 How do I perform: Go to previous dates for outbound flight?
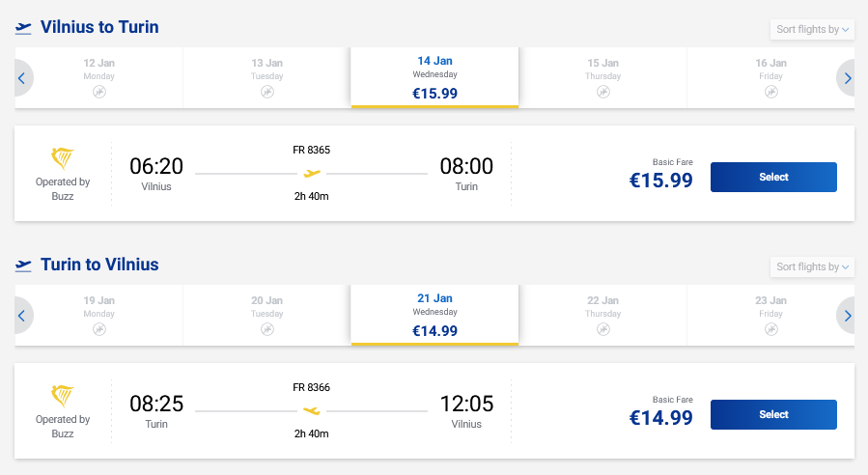pos(21,78)
